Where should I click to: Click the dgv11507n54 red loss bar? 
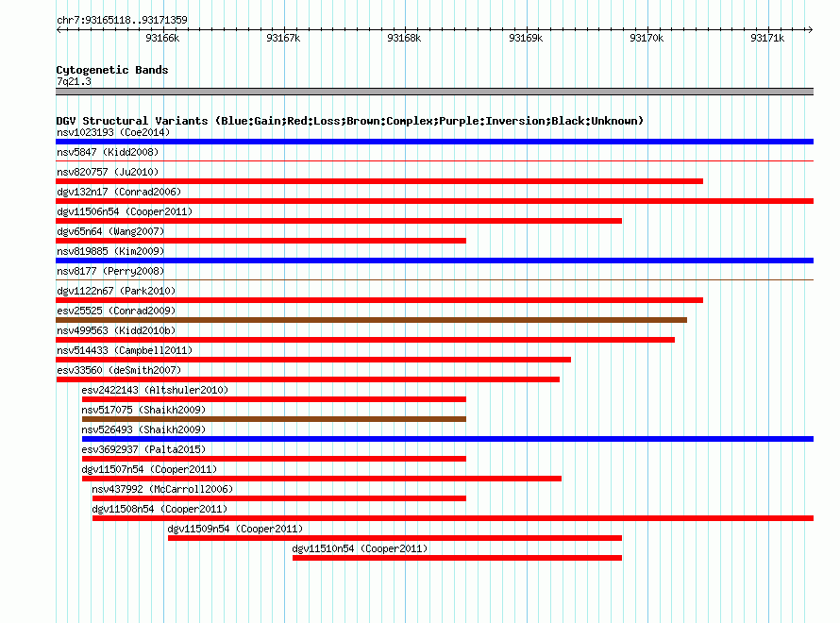[x=322, y=479]
